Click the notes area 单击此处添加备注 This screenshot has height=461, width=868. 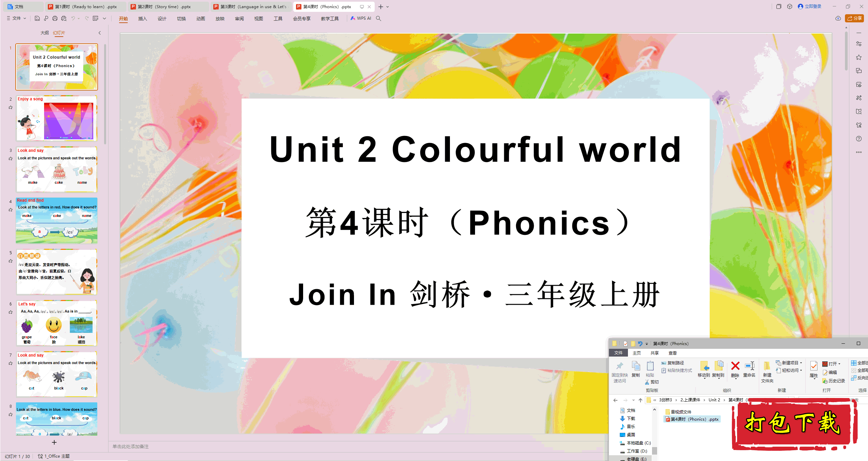tap(131, 446)
